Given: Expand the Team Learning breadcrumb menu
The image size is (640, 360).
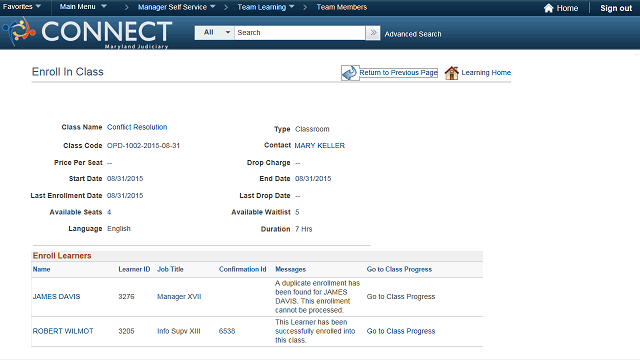Looking at the screenshot, I should tap(266, 7).
